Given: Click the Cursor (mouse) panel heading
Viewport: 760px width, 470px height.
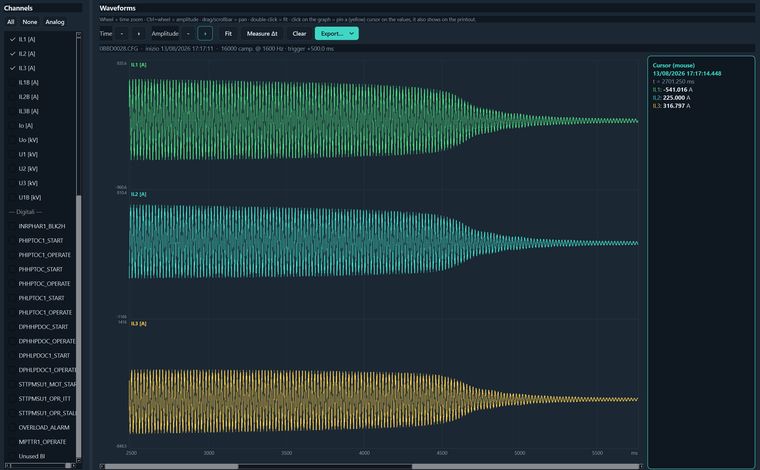Looking at the screenshot, I should pos(674,65).
